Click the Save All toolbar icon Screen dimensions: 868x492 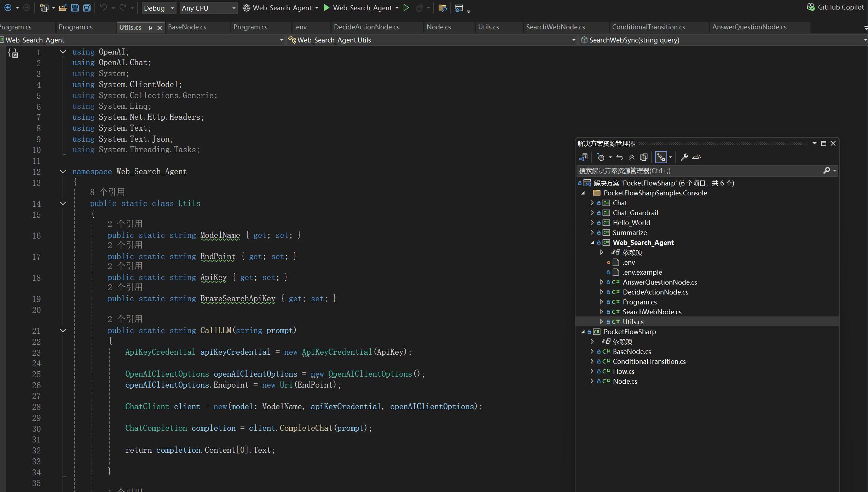click(x=87, y=8)
